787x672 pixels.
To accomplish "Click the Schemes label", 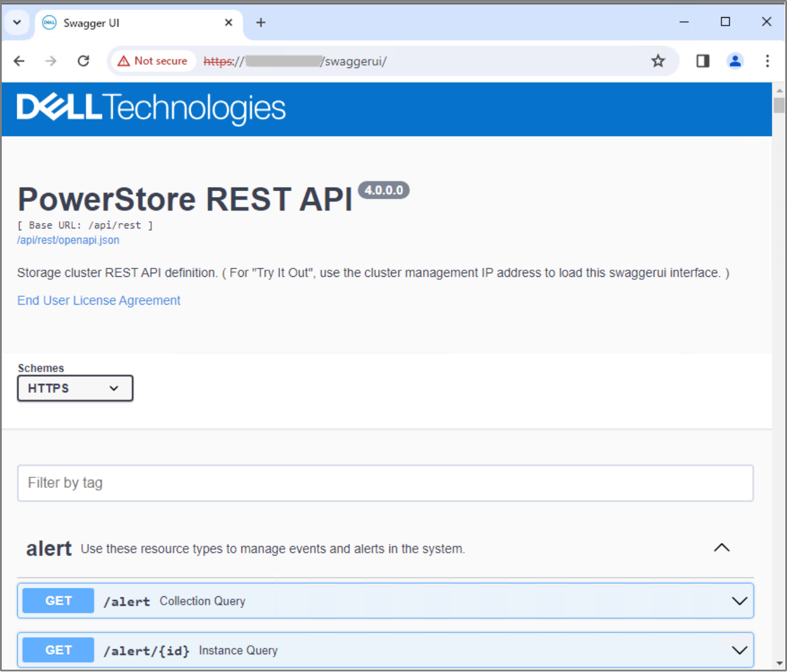I will (x=41, y=368).
